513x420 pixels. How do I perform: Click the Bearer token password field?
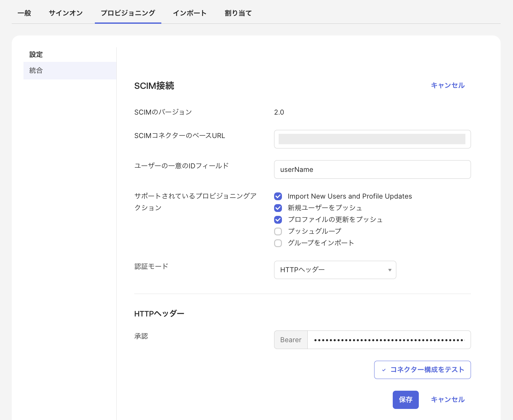pyautogui.click(x=389, y=340)
